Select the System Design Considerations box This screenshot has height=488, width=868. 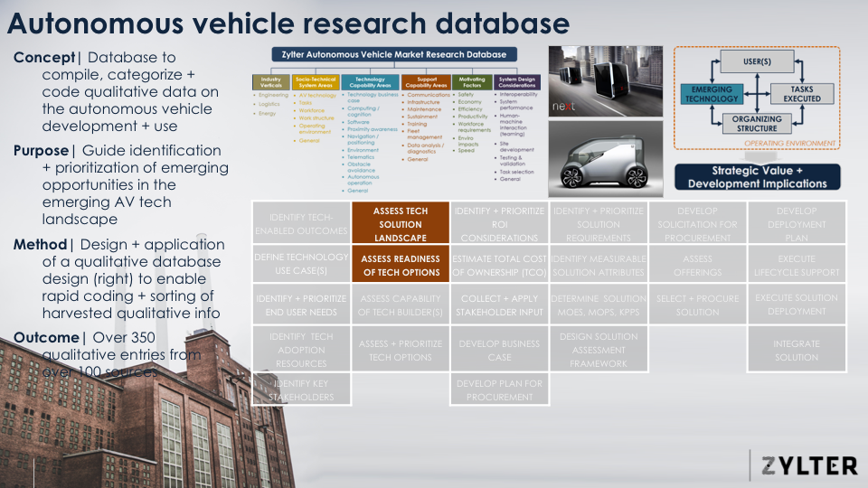517,82
